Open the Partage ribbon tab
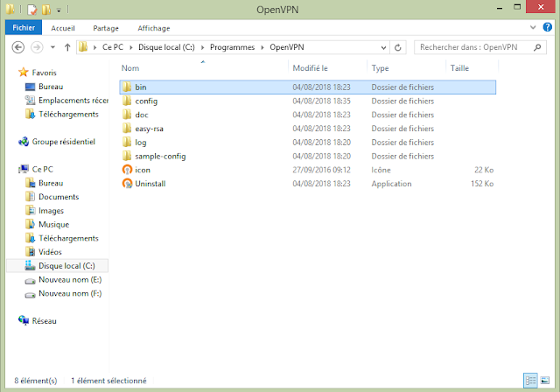 (106, 28)
